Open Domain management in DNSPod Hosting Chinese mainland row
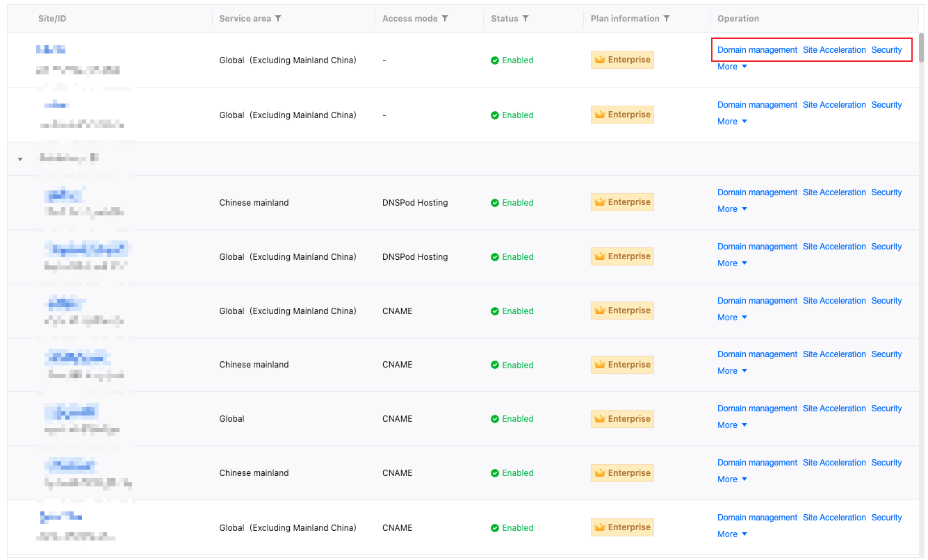 pyautogui.click(x=757, y=192)
